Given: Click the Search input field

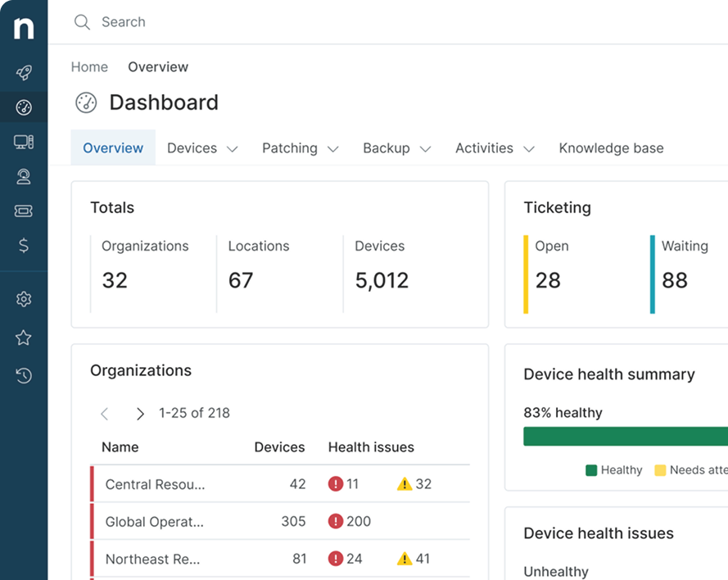Looking at the screenshot, I should point(328,22).
